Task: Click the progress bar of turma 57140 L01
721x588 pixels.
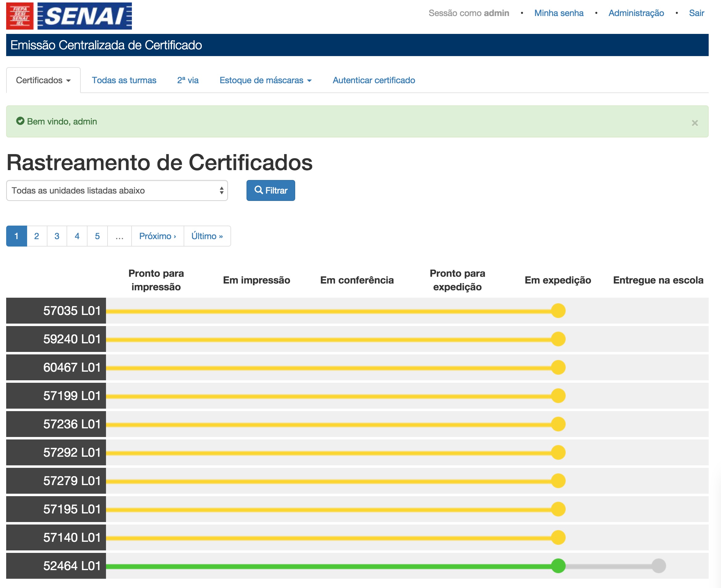Action: (339, 537)
